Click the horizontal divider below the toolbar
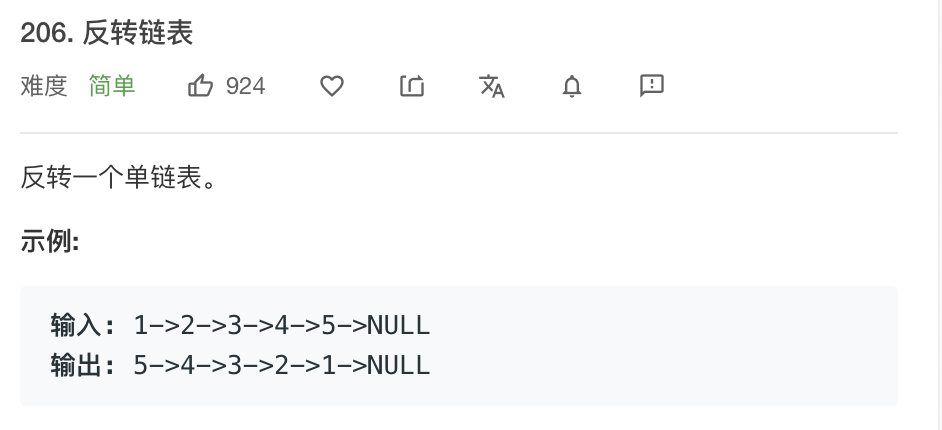Image resolution: width=942 pixels, height=430 pixels. 459,133
